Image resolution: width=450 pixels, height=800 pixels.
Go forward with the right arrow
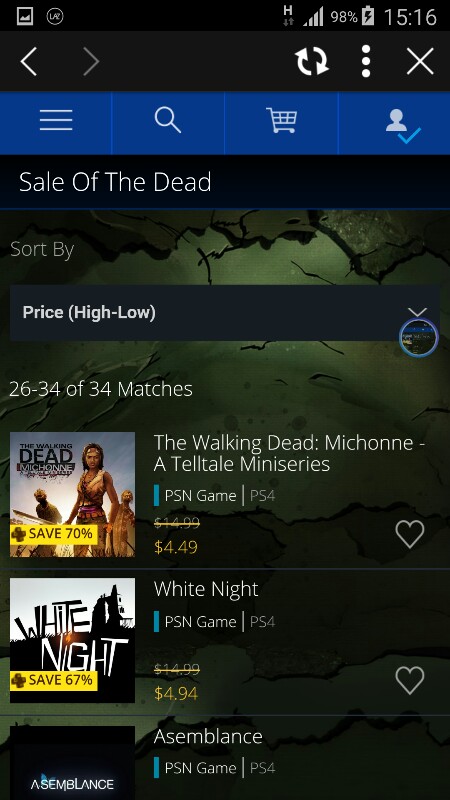click(x=91, y=61)
